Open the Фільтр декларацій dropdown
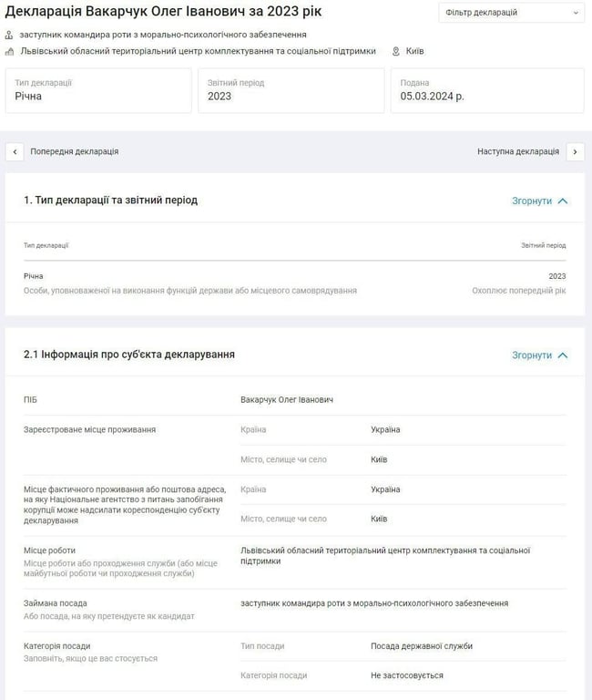592x700 pixels. (512, 13)
